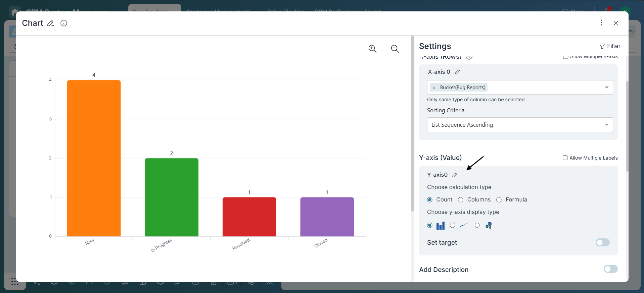Rename Y-axis0 using its pencil icon
The width and height of the screenshot is (644, 293).
[455, 175]
